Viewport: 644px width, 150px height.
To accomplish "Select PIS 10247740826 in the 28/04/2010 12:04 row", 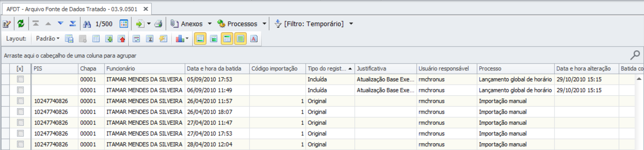I will pyautogui.click(x=55, y=144).
